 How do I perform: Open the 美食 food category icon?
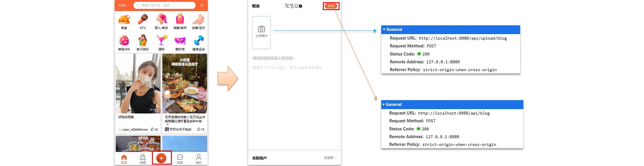pyautogui.click(x=124, y=20)
